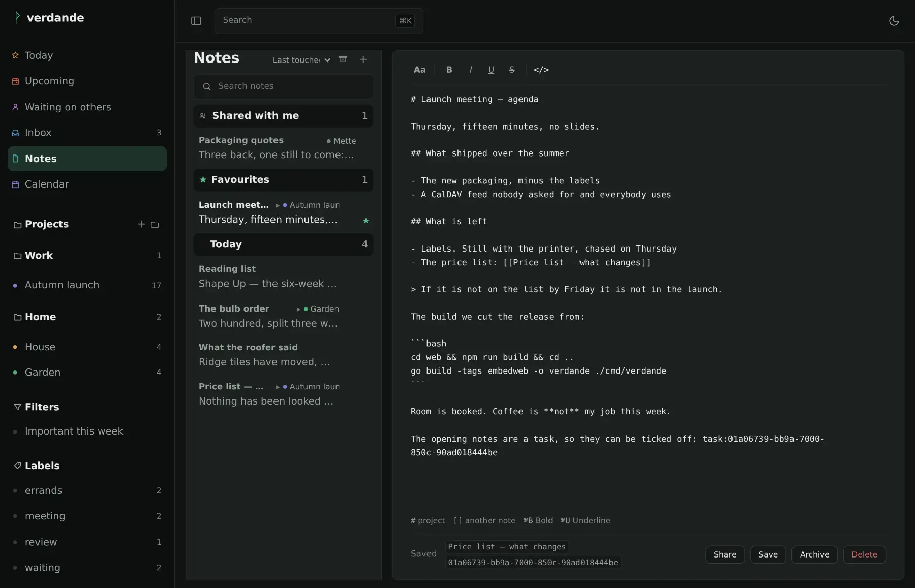Viewport: 915px width, 588px height.
Task: Open the Autumn launch project
Action: [x=87, y=285]
